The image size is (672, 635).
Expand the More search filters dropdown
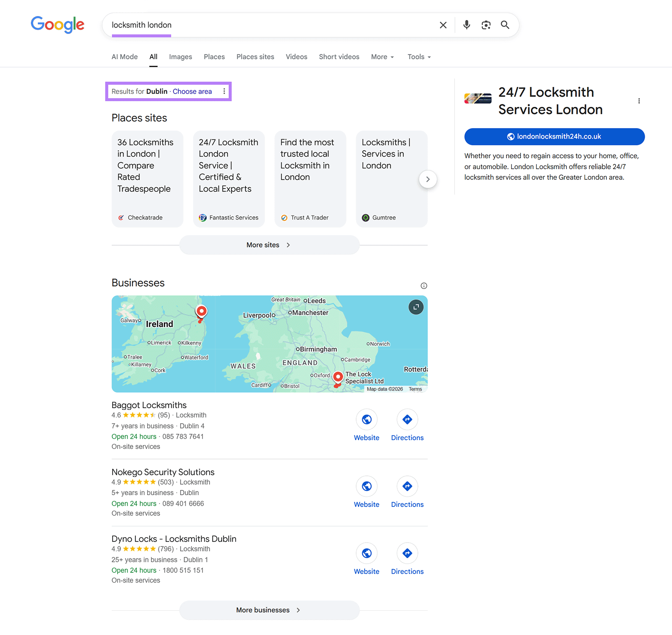pos(382,57)
